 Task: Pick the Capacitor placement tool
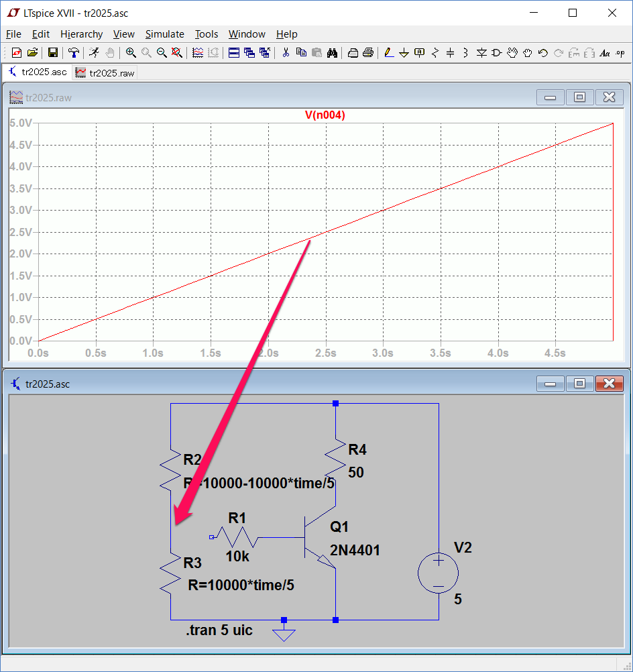(x=450, y=52)
